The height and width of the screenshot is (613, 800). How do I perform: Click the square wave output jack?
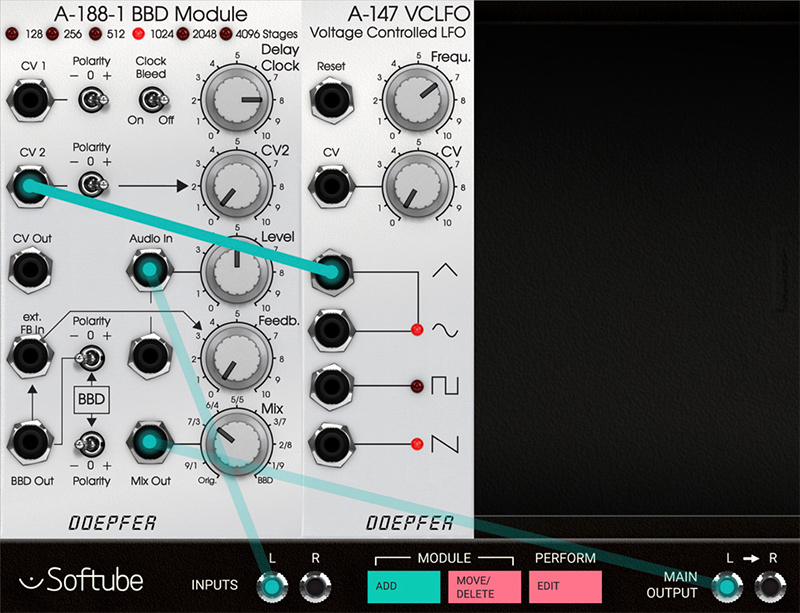tap(331, 384)
